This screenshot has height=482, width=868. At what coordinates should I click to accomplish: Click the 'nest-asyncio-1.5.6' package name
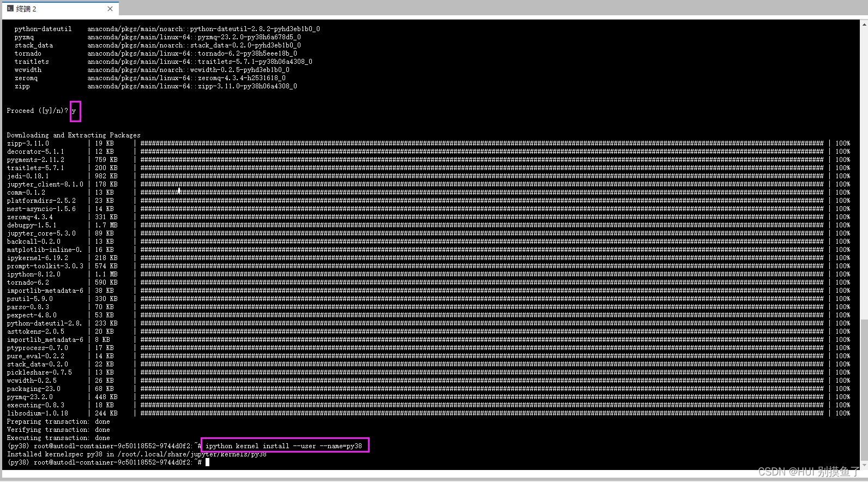coord(41,209)
